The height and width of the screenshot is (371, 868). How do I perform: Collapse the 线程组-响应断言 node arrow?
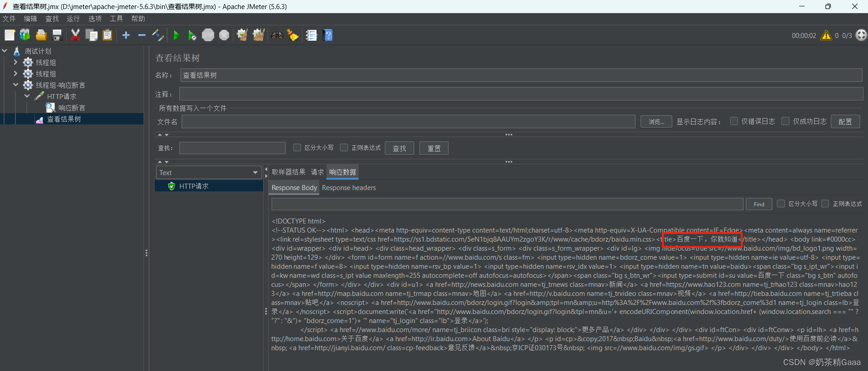15,85
